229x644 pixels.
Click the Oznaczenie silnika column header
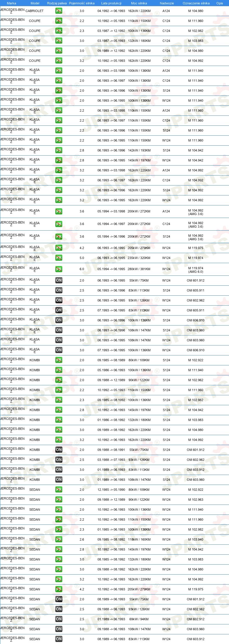pos(196,3)
